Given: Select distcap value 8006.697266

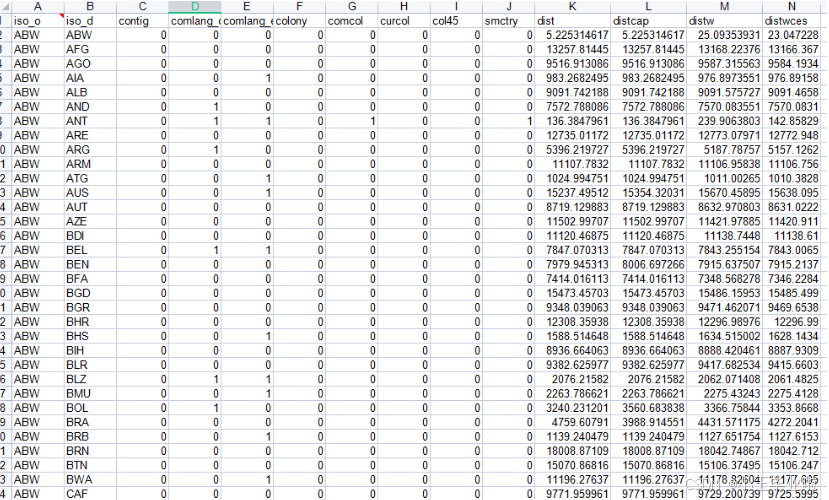Looking at the screenshot, I should 648,264.
